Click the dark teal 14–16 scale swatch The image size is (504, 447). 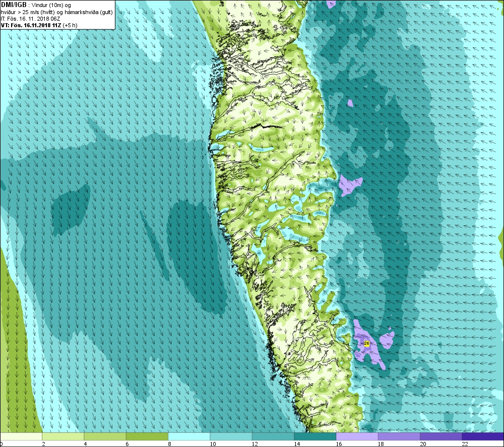point(315,436)
